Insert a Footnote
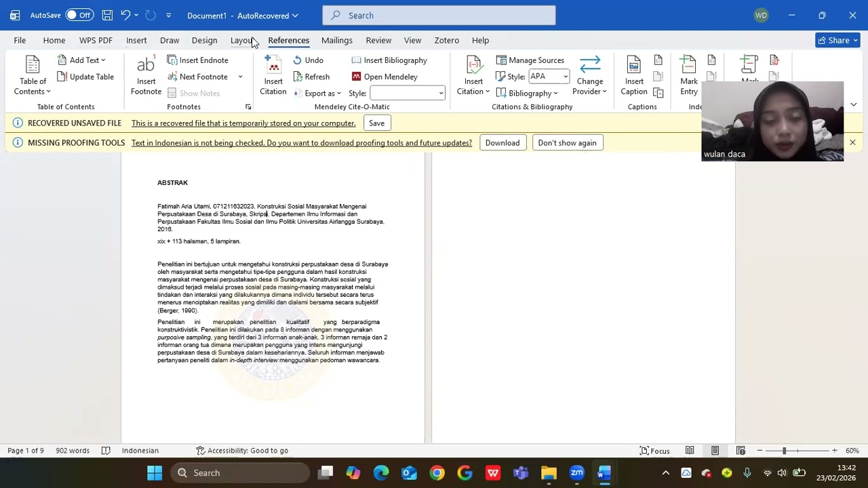 tap(146, 76)
